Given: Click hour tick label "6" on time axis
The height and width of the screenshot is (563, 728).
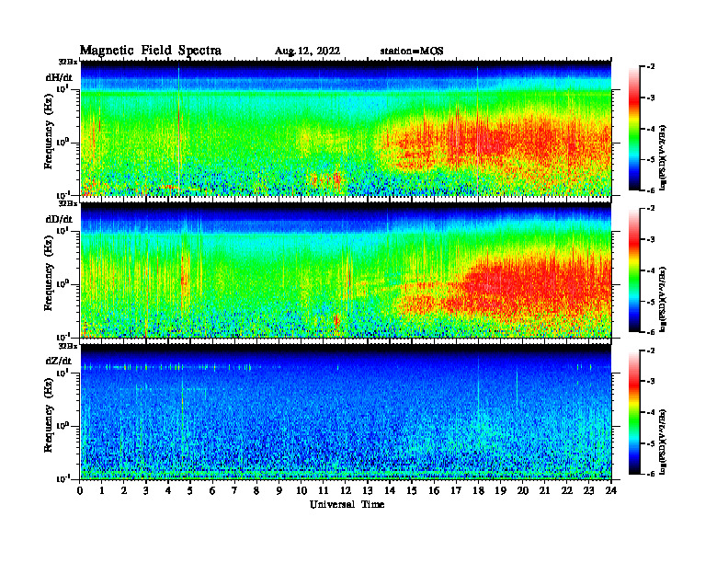Looking at the screenshot, I should 212,491.
